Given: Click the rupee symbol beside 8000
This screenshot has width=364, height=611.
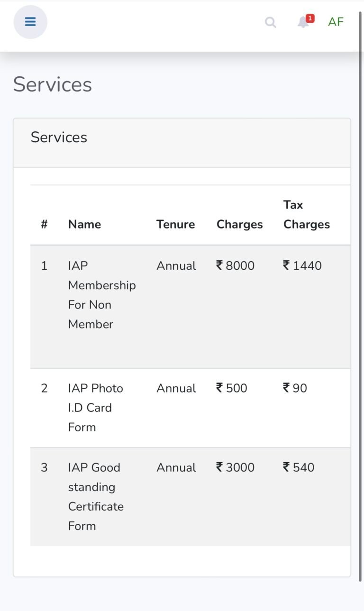Looking at the screenshot, I should pyautogui.click(x=219, y=265).
